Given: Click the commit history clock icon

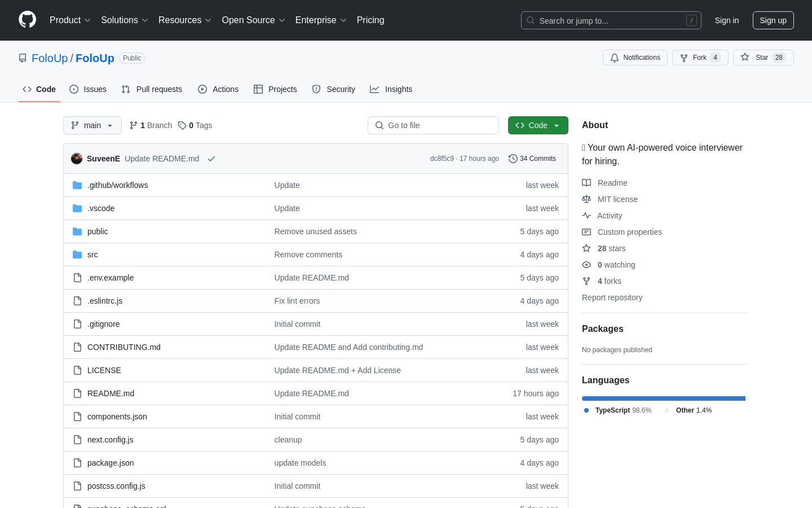Looking at the screenshot, I should coord(513,159).
